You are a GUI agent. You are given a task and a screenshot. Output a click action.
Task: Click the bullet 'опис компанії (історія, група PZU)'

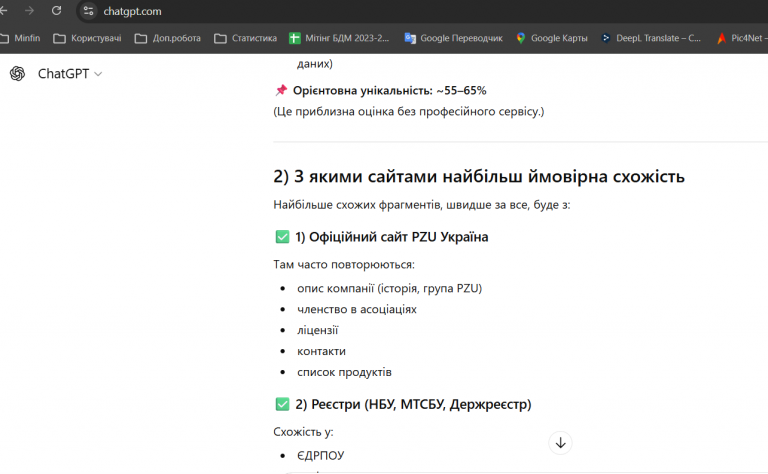click(389, 288)
